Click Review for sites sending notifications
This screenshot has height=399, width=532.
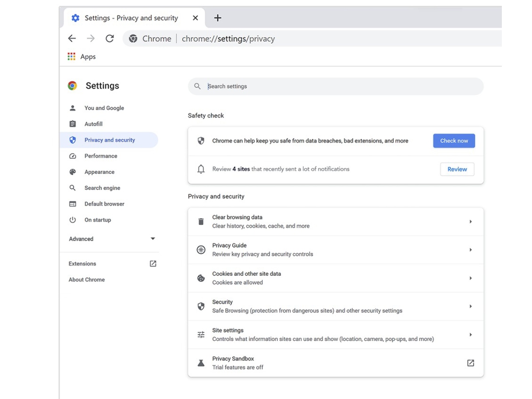coord(457,169)
